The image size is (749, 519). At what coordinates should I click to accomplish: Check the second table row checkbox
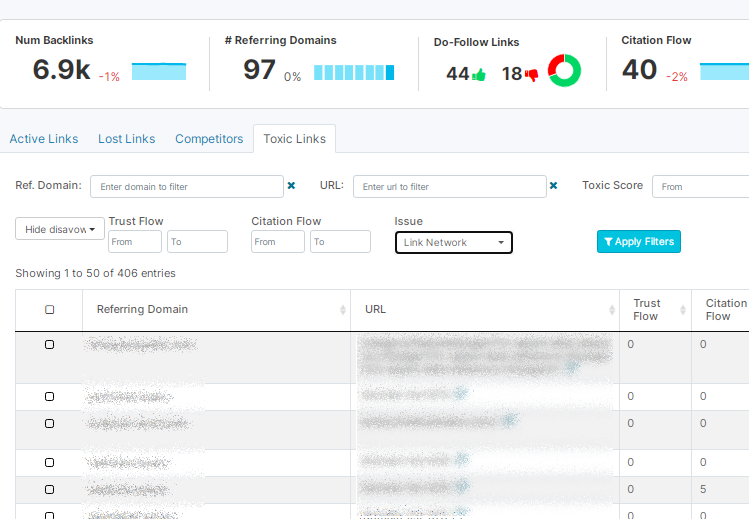pyautogui.click(x=50, y=396)
